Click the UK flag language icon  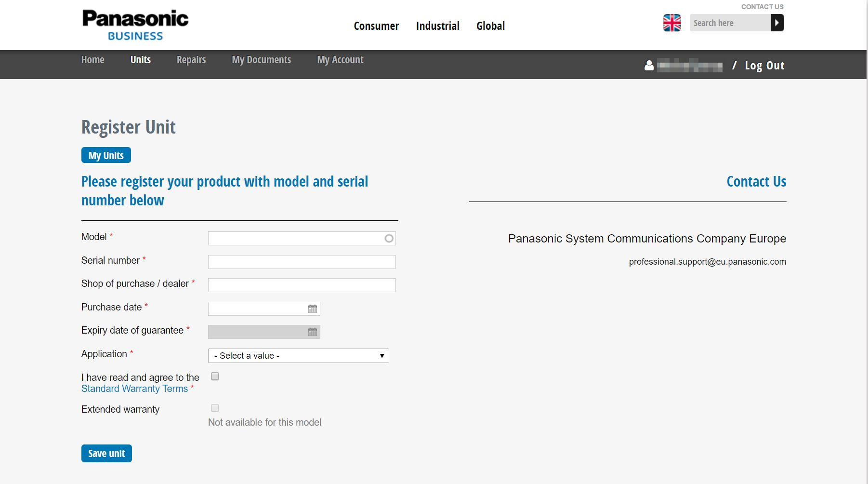[x=672, y=23]
